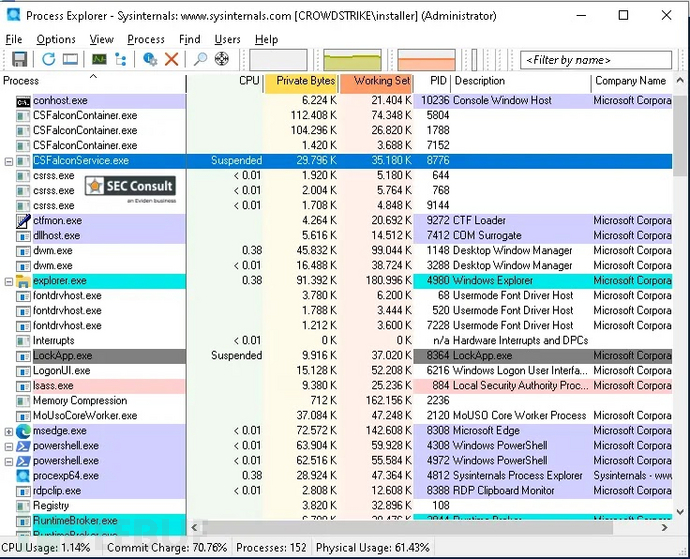690x559 pixels.
Task: Click the CPU usage mini graph in toolbar
Action: 278,60
